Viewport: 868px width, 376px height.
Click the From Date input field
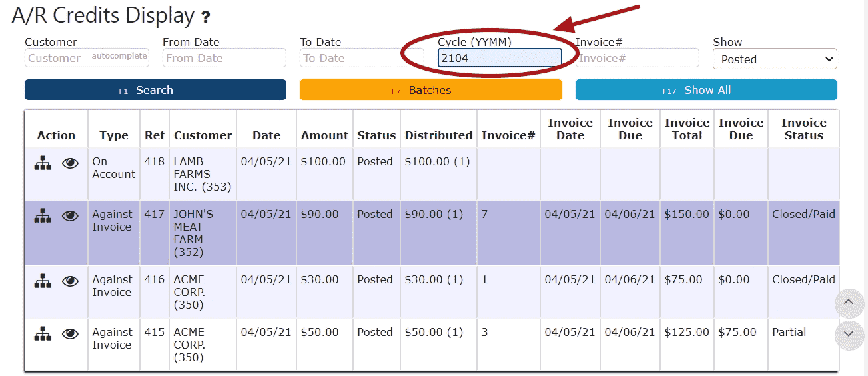tap(224, 58)
